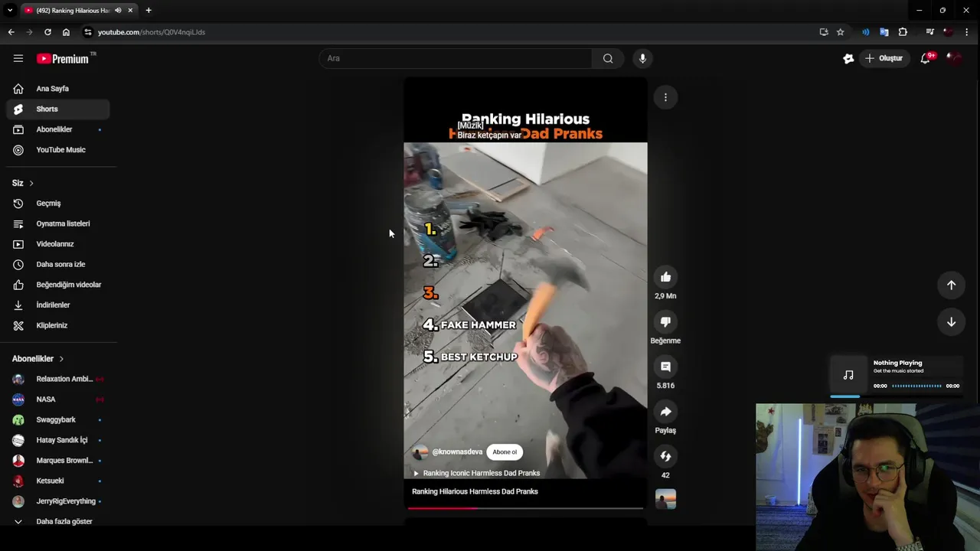Image resolution: width=980 pixels, height=551 pixels.
Task: Click browser home icon
Action: (x=66, y=32)
